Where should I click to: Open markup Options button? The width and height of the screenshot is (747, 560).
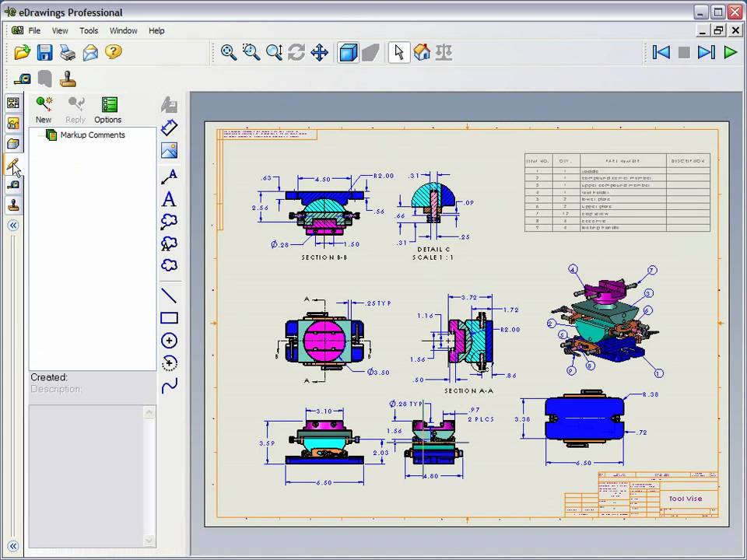107,110
